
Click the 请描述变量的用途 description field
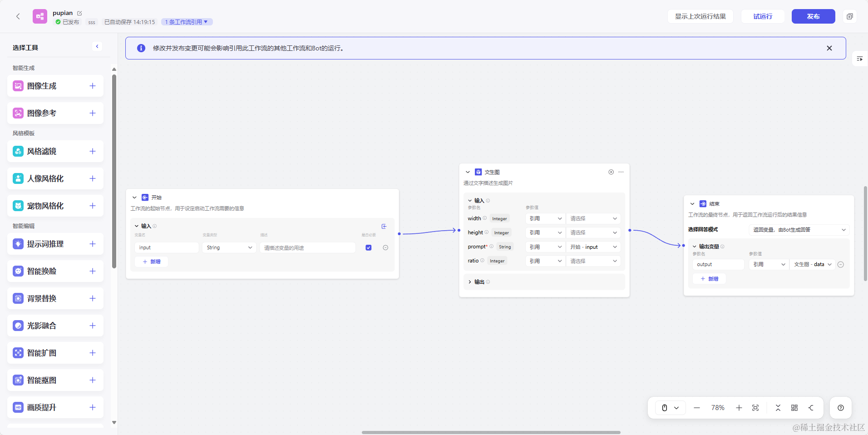(x=307, y=247)
